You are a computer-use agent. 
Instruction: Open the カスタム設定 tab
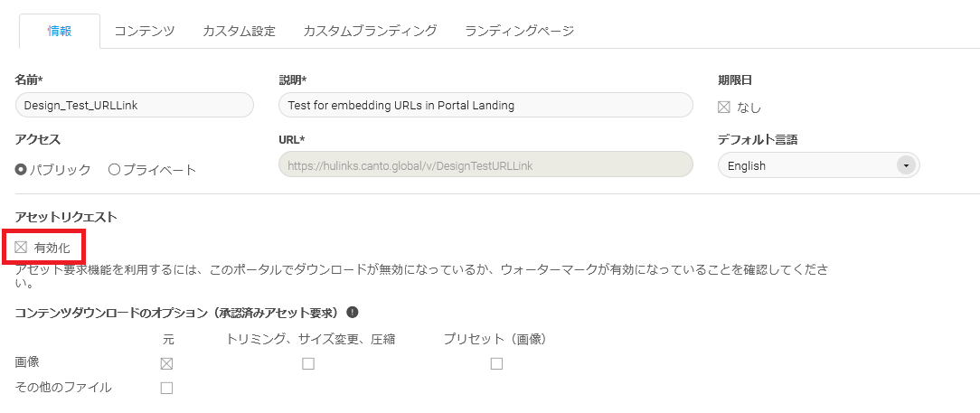(x=239, y=31)
